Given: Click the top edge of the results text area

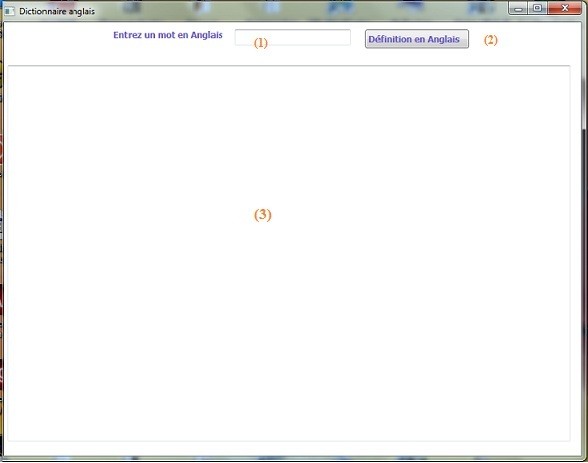Looking at the screenshot, I should (289, 66).
